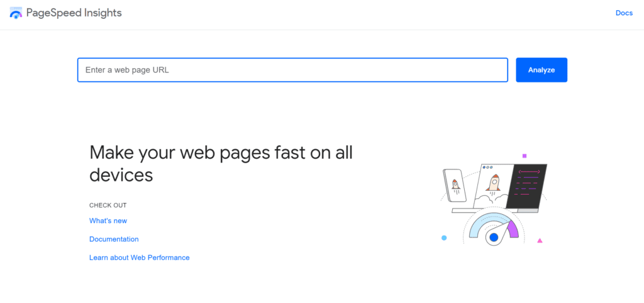This screenshot has height=303, width=644.
Task: Click the CHECK OUT label
Action: 108,205
